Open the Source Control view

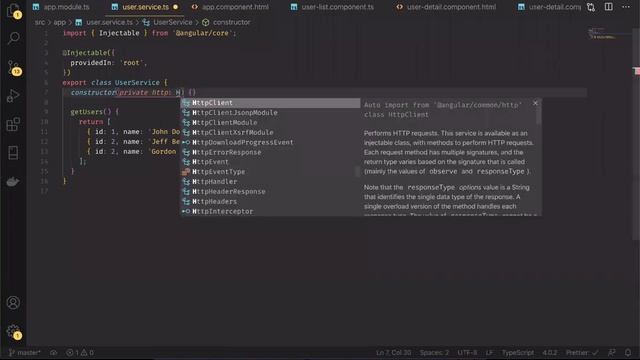point(13,67)
